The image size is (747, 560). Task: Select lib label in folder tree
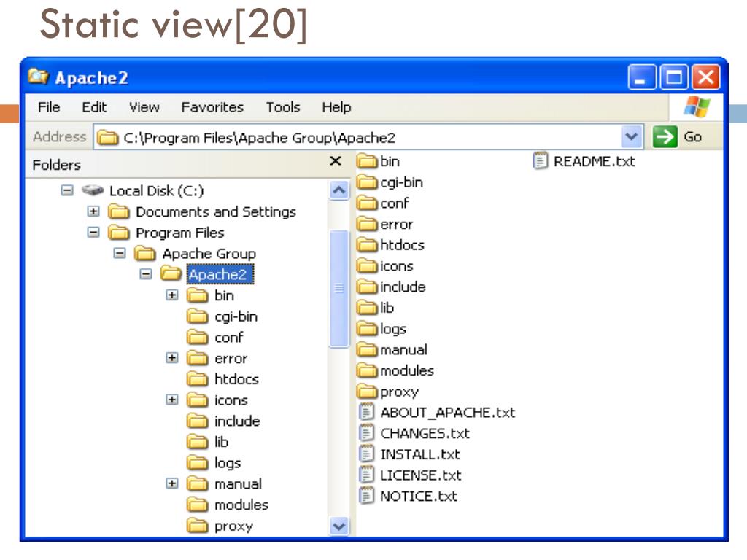tap(221, 443)
